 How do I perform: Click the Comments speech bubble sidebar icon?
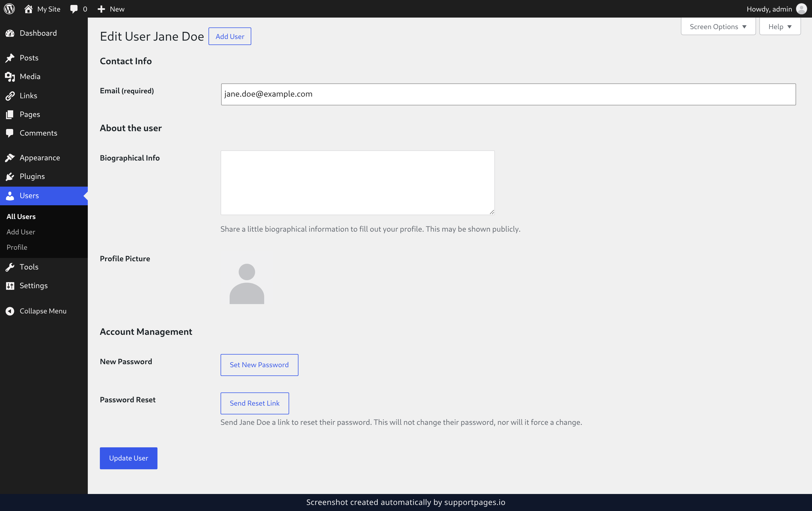(10, 133)
